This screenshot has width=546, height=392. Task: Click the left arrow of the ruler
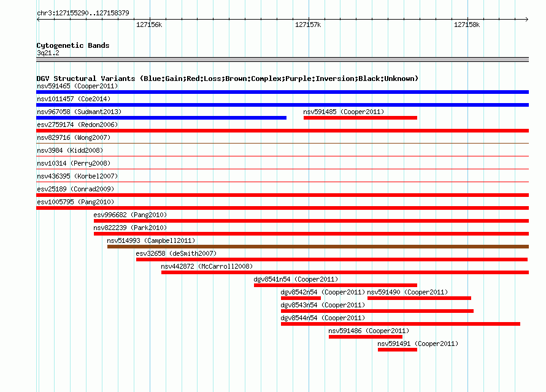(x=38, y=19)
